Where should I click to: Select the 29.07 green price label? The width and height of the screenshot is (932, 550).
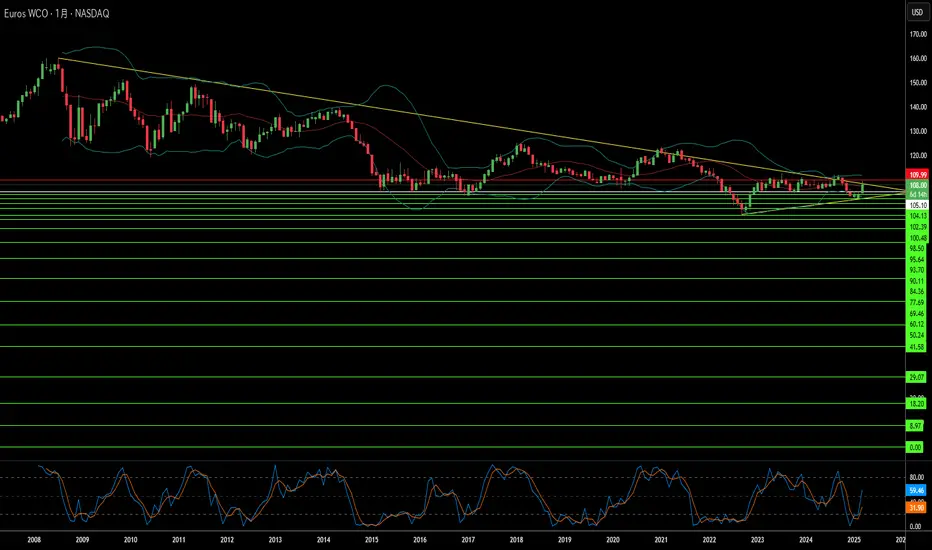coord(917,377)
